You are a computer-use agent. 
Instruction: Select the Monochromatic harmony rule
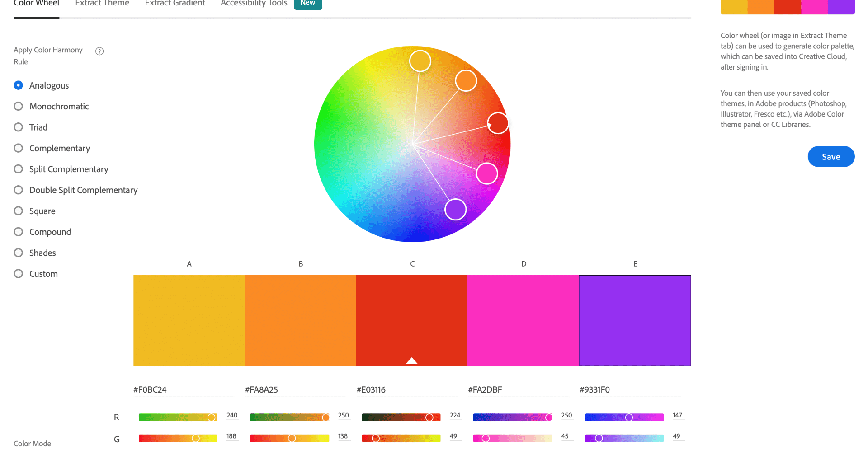click(x=19, y=107)
